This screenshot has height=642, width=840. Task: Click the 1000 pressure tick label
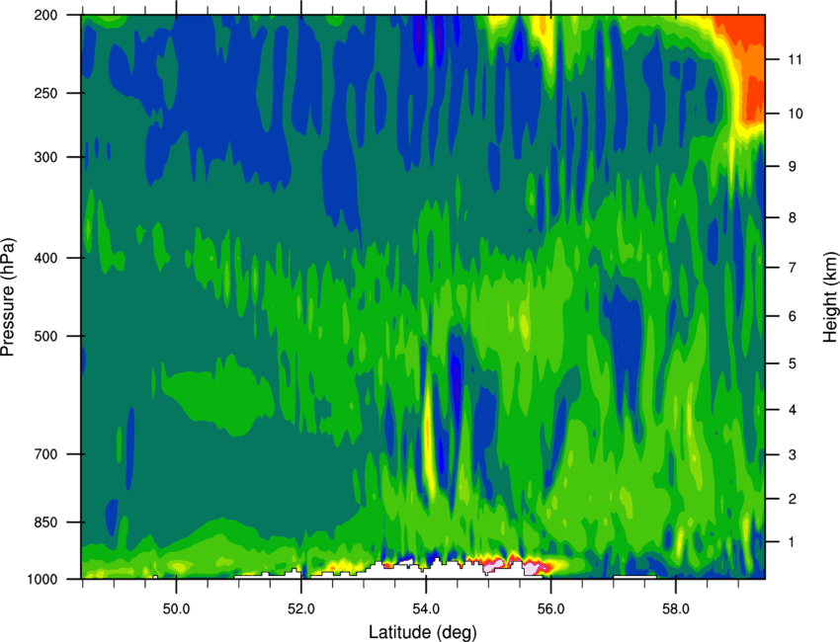coord(42,579)
